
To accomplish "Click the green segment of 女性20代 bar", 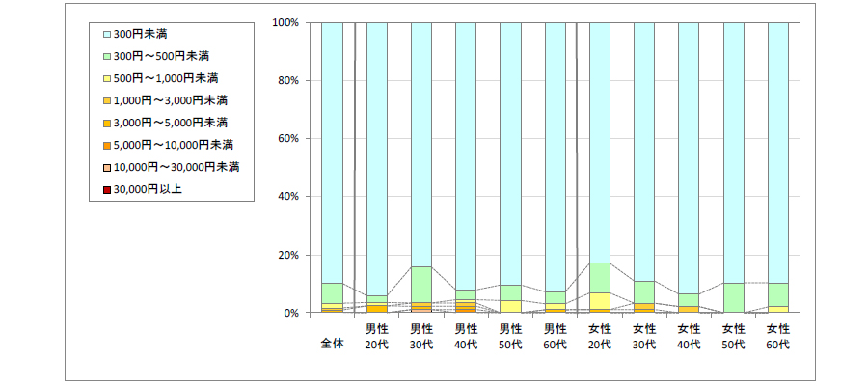I will click(600, 277).
